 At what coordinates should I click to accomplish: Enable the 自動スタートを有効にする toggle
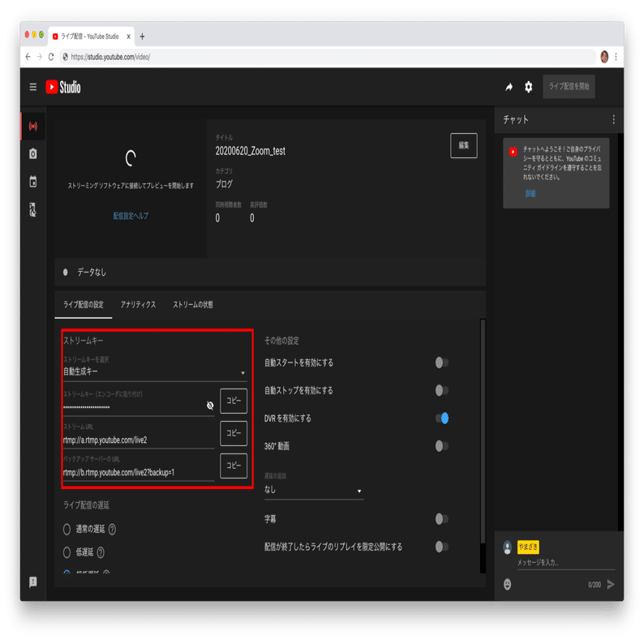442,363
